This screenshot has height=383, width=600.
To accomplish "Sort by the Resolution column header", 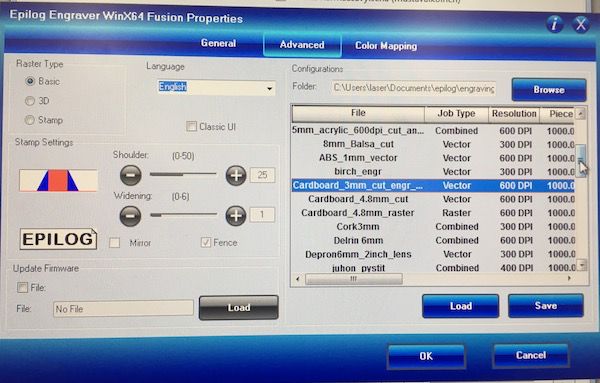I will (x=514, y=114).
